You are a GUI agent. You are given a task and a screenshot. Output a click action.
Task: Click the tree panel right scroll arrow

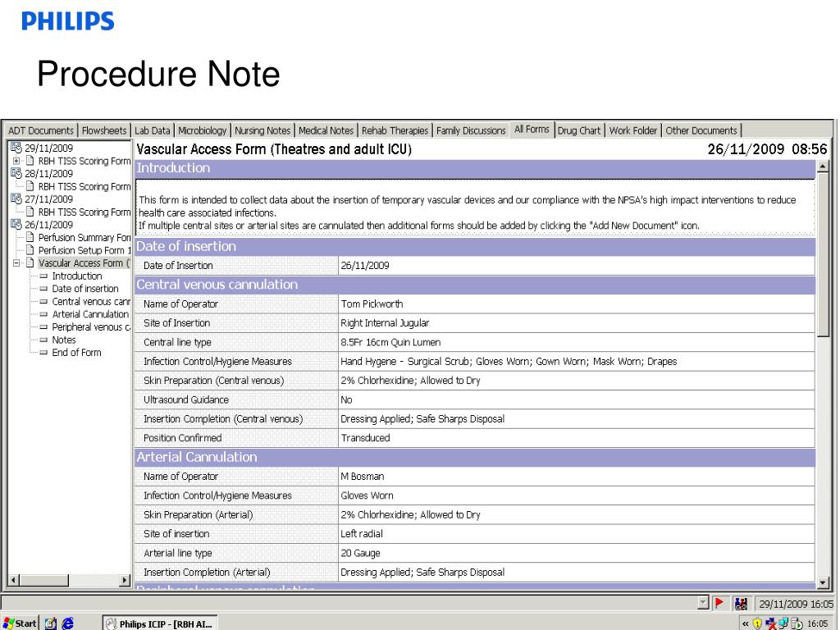click(125, 580)
